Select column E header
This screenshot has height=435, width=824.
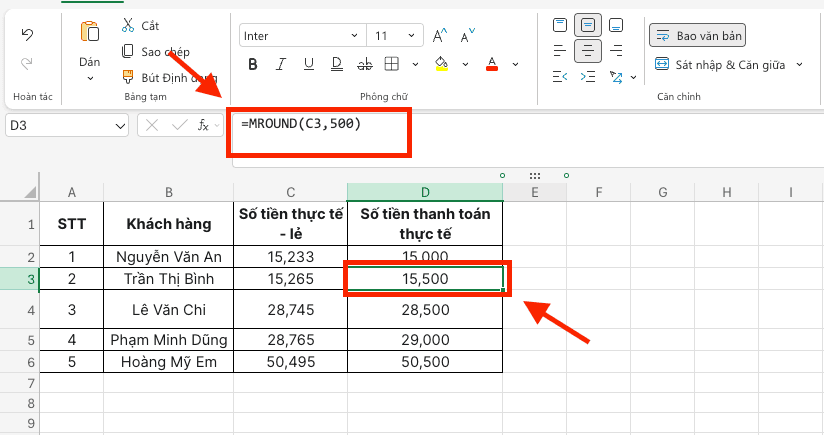[535, 192]
